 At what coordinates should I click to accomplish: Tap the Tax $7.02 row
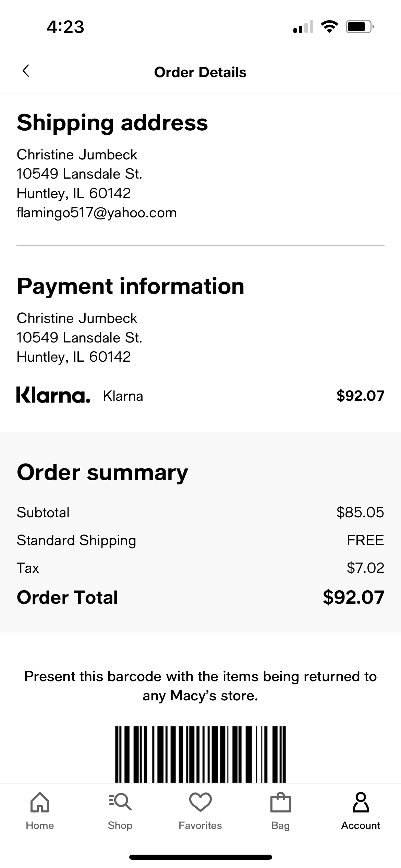[x=200, y=568]
